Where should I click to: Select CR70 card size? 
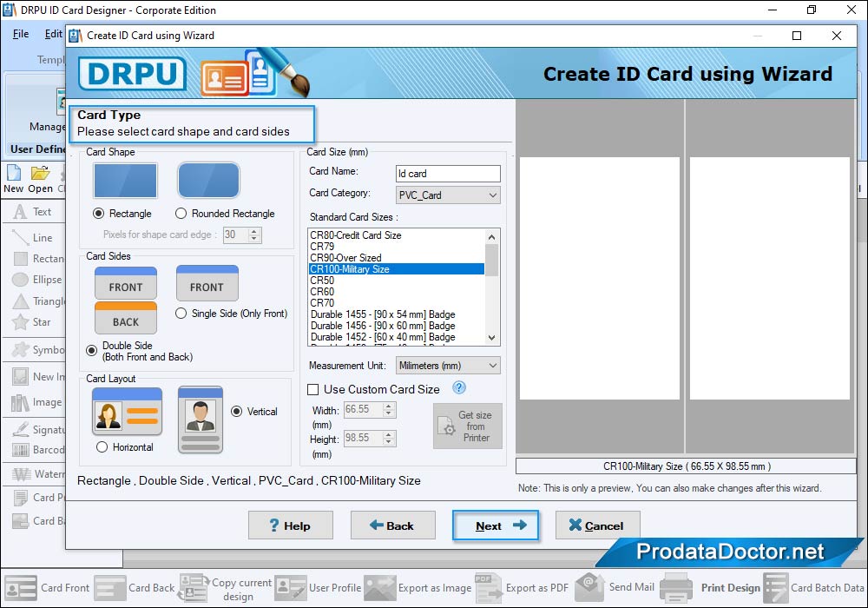(x=397, y=303)
